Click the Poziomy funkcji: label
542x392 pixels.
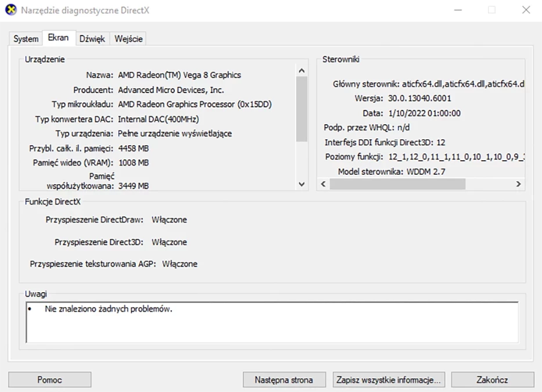[x=354, y=157]
